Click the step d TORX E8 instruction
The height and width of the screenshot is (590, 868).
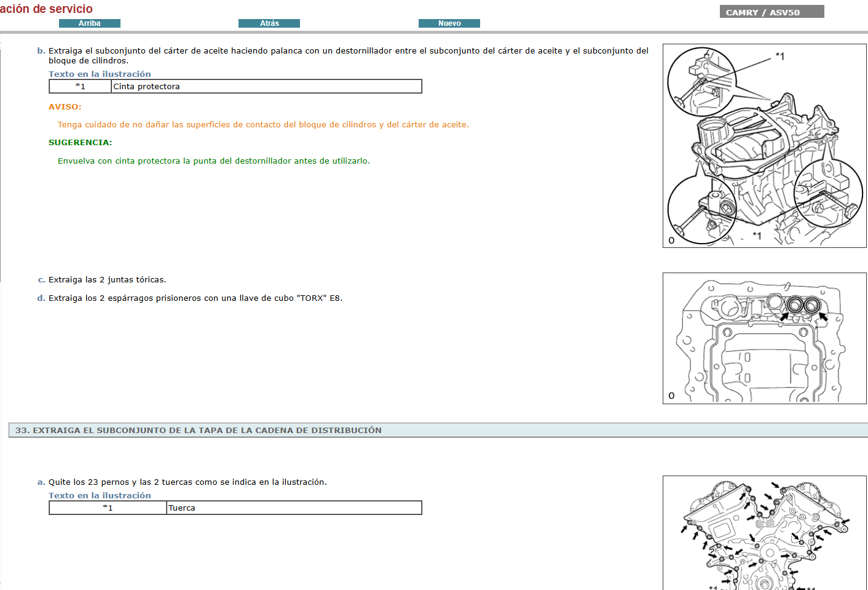coord(195,298)
